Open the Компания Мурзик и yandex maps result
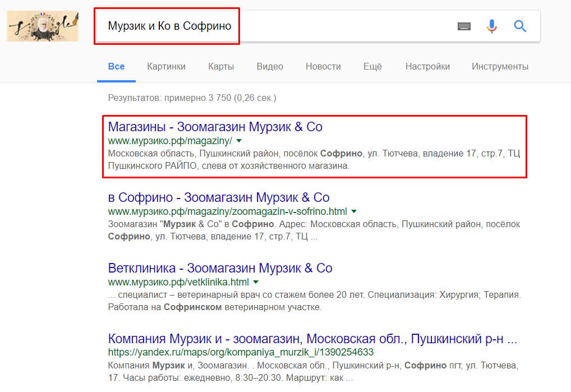The width and height of the screenshot is (571, 392). point(312,339)
